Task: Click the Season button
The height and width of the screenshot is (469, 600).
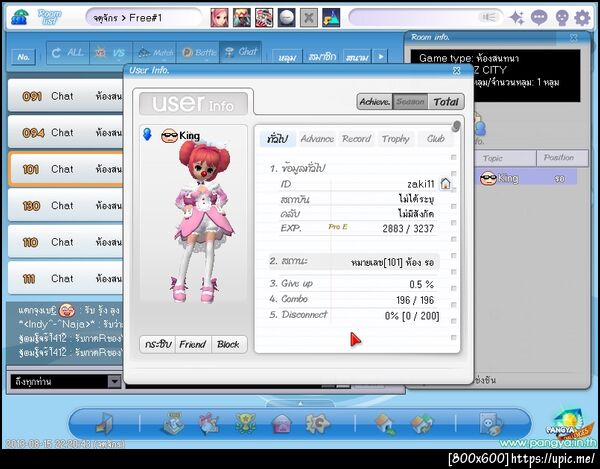Action: coord(410,102)
